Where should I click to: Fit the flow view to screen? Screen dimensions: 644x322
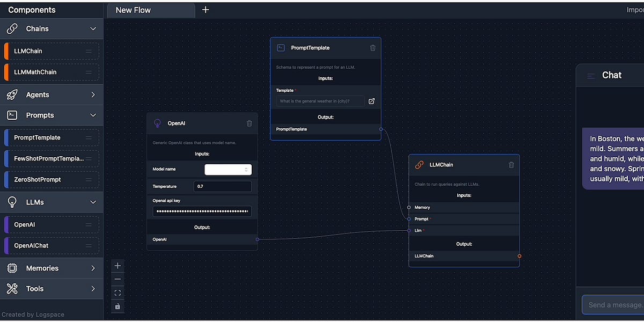[118, 292]
